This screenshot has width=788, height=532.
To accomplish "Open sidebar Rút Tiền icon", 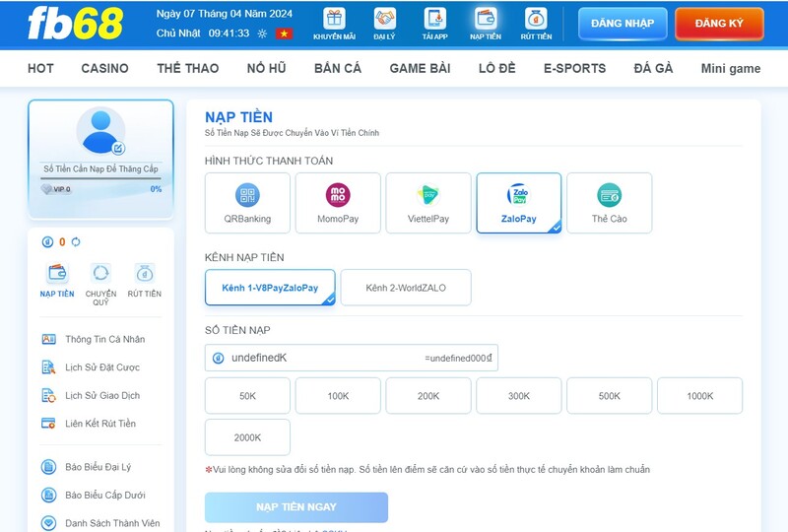I will [145, 273].
